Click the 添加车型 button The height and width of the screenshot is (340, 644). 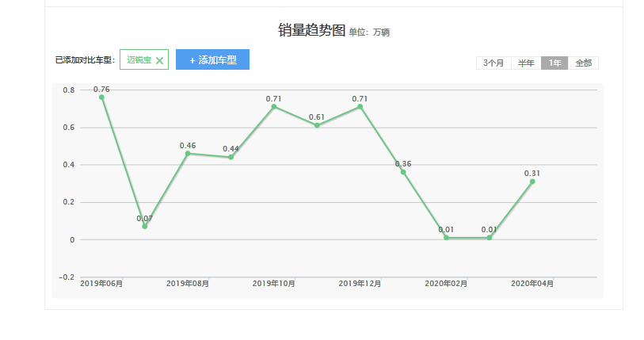[212, 59]
